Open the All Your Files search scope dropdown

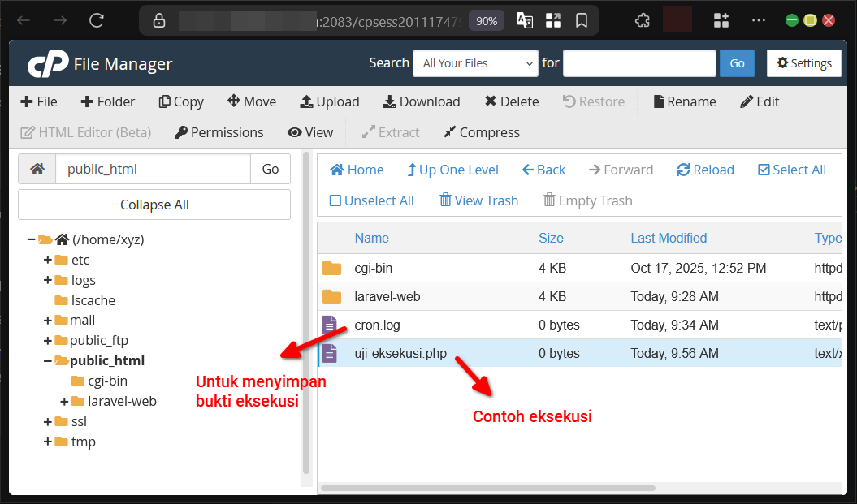[x=475, y=62]
